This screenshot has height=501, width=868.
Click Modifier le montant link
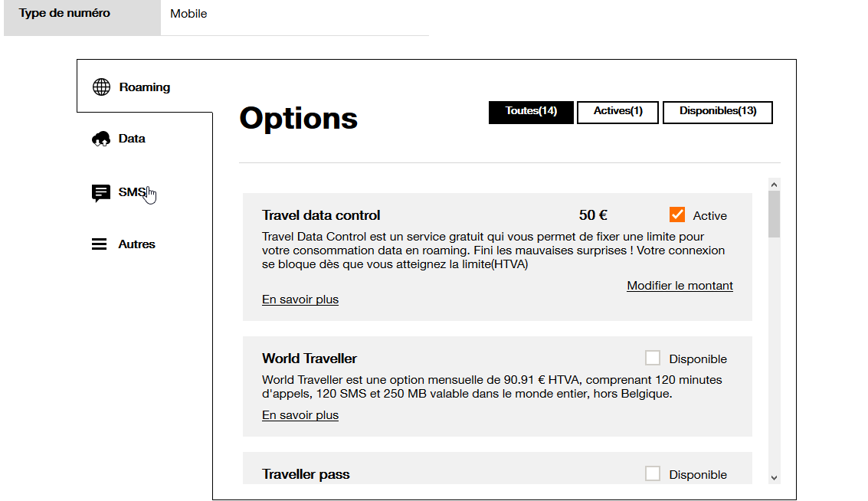point(680,286)
